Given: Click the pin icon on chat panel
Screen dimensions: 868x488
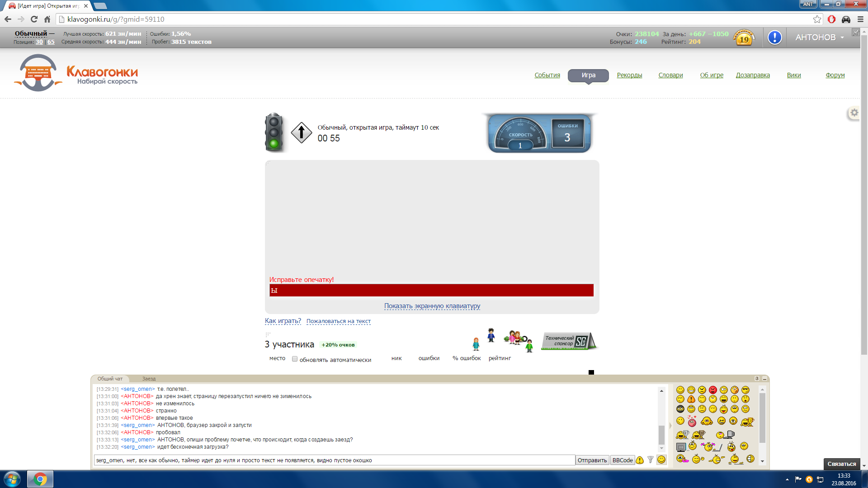Looking at the screenshot, I should point(757,379).
